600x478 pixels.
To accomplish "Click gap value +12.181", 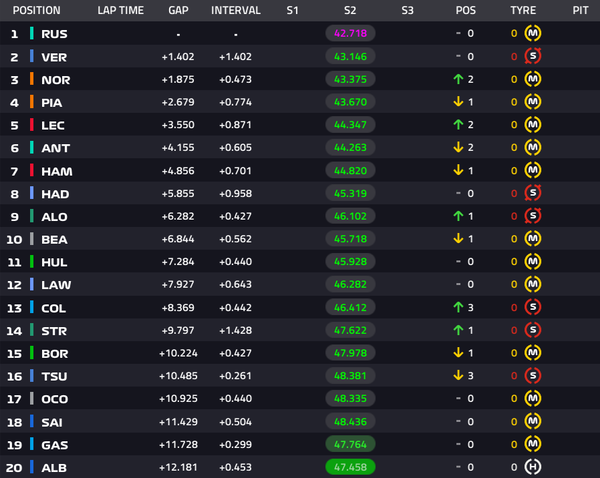I will (178, 467).
